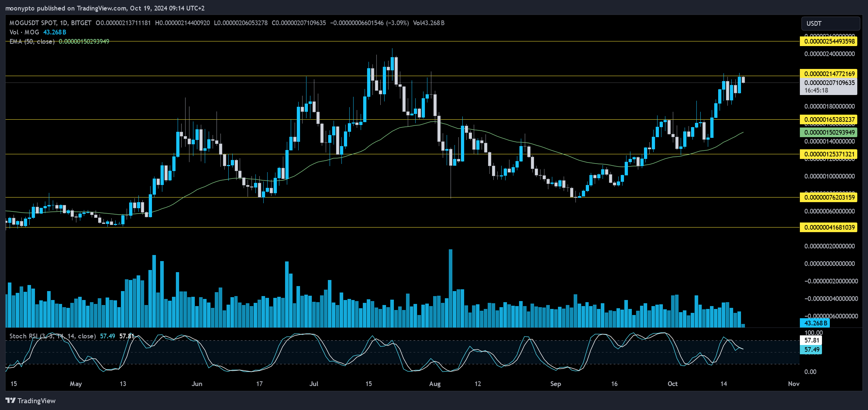Click the TradingView logo
The image size is (868, 410).
pos(31,400)
